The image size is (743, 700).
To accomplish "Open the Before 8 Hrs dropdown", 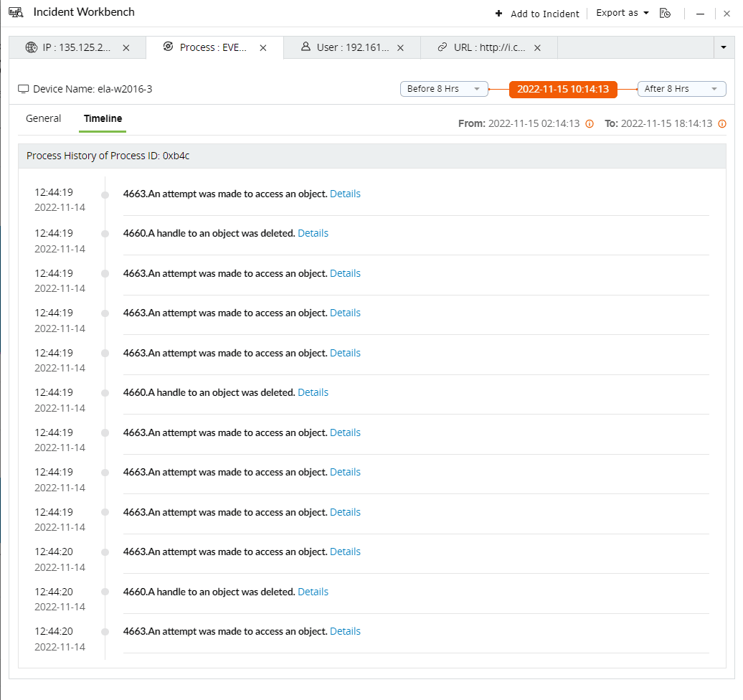I will 443,89.
